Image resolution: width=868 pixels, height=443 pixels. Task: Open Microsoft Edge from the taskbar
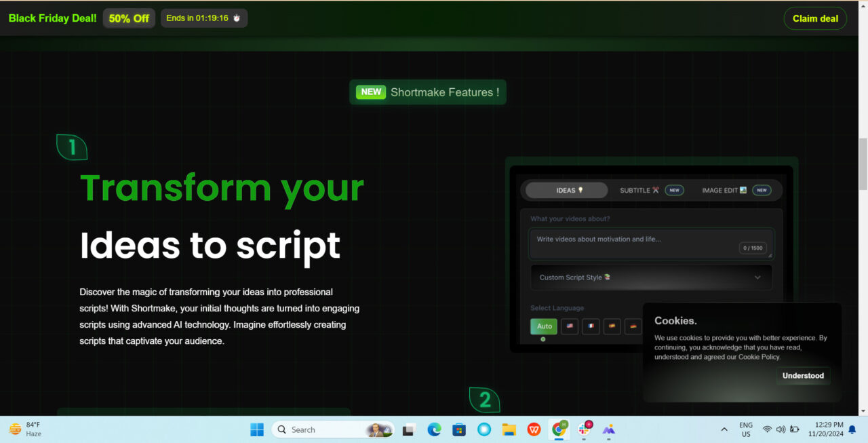click(434, 429)
